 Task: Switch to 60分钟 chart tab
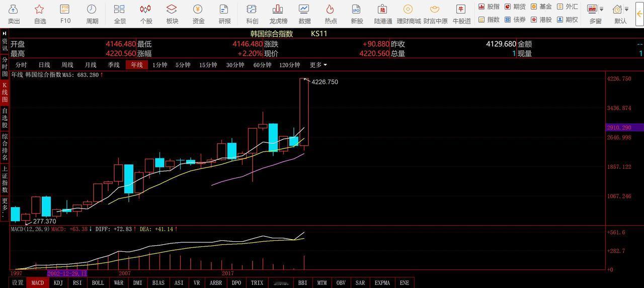coord(262,65)
